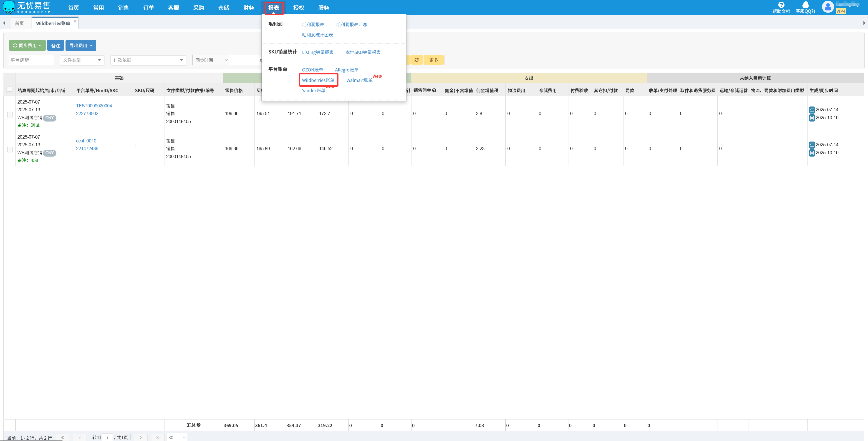Screen dimensions: 868x441
Task: Close the Wildberries账单 tab
Action: coord(75,21)
